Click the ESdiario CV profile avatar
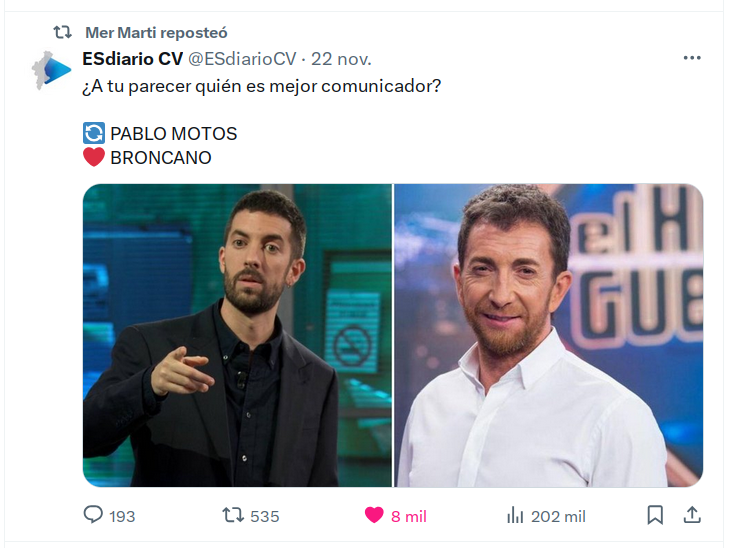 51,70
